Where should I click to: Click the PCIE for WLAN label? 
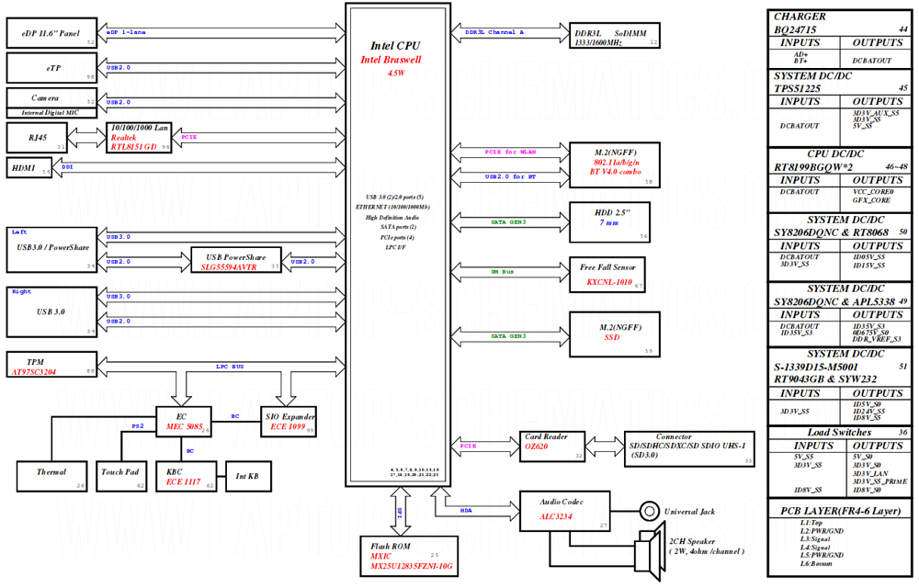[x=510, y=152]
